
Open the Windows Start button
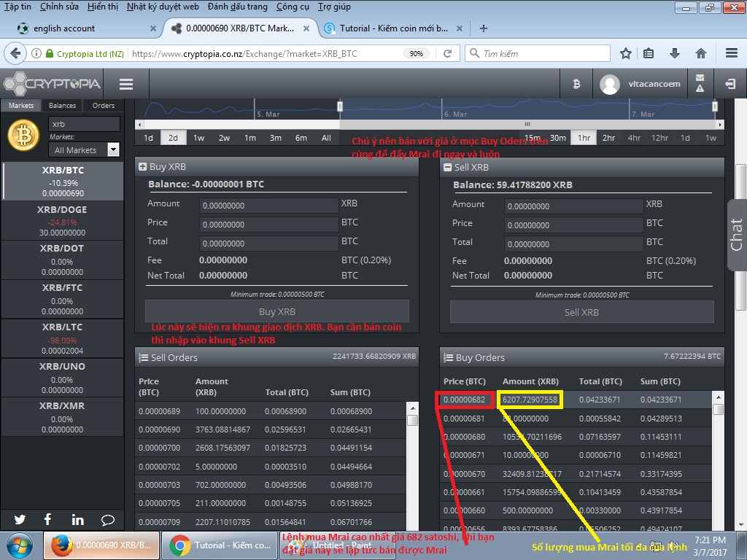click(x=20, y=545)
